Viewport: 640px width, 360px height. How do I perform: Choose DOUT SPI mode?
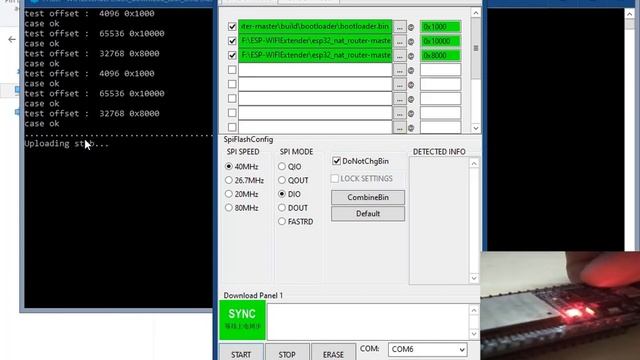282,208
